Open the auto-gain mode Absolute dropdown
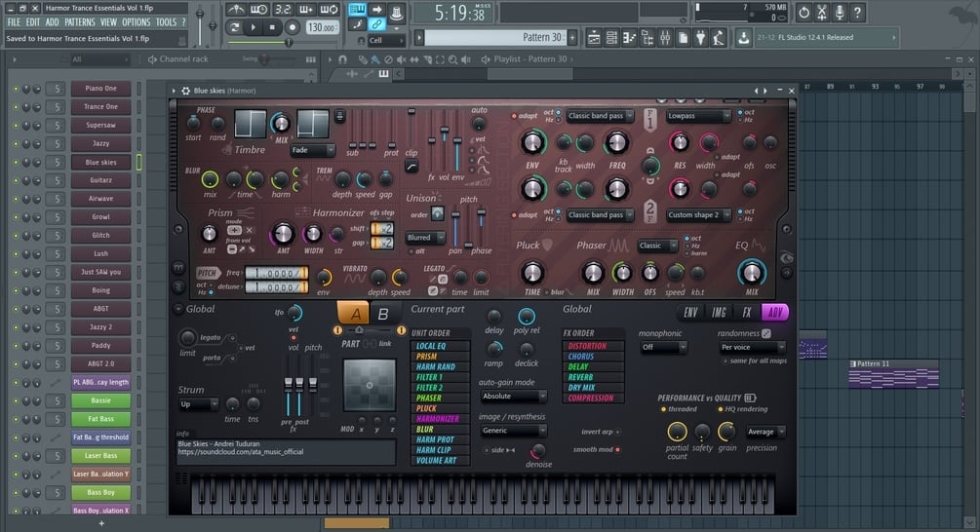Viewport: 980px width, 532px height. point(513,397)
